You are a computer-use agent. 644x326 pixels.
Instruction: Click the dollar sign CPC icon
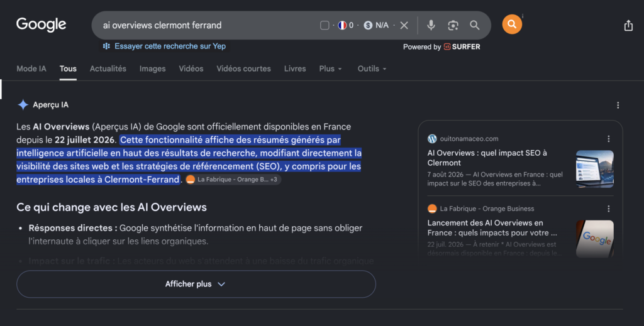(x=368, y=25)
